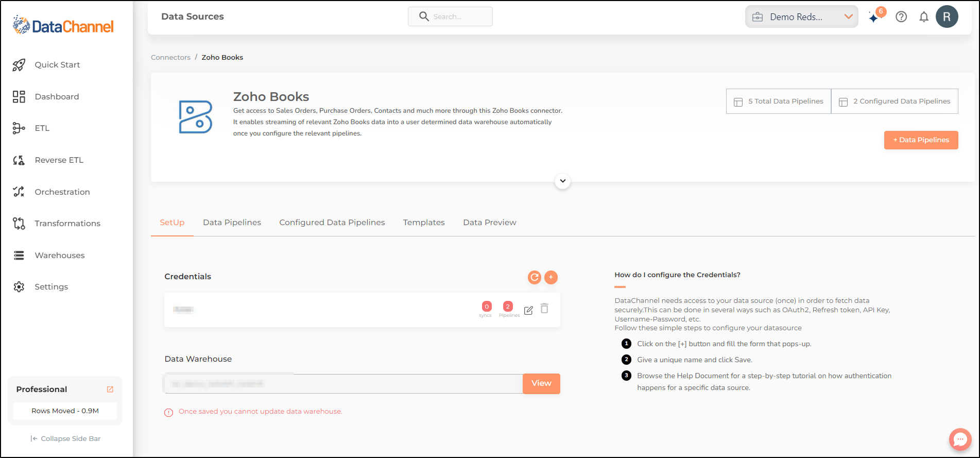Select Dashboard in sidebar

coord(57,97)
